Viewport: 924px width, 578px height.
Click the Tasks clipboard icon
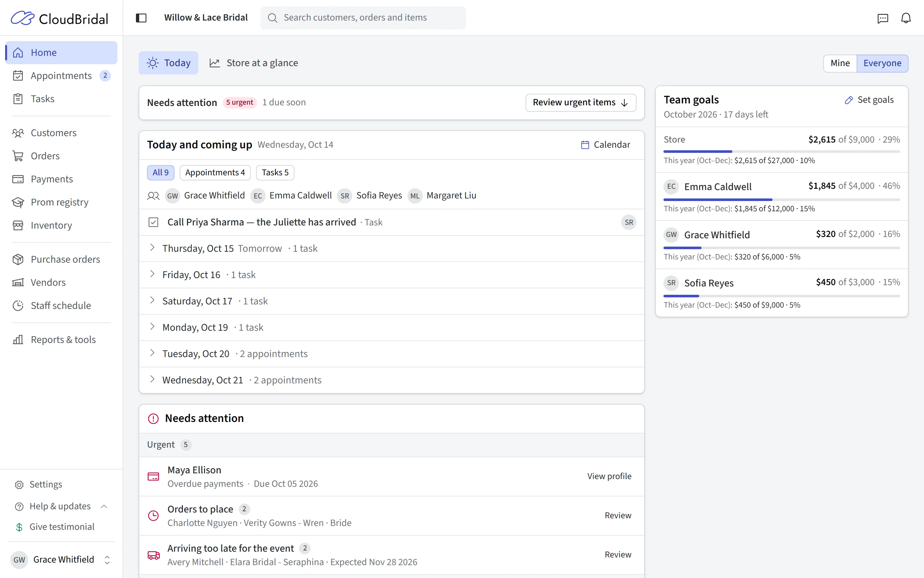[18, 99]
